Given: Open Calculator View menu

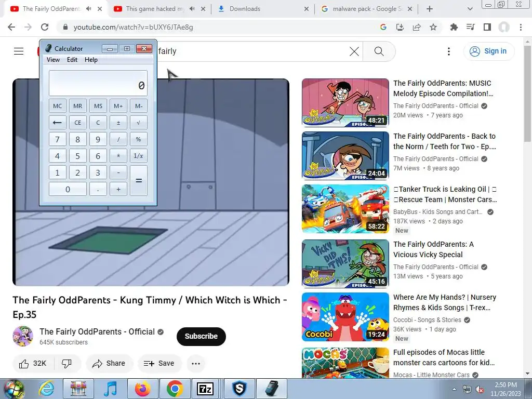Looking at the screenshot, I should (53, 60).
